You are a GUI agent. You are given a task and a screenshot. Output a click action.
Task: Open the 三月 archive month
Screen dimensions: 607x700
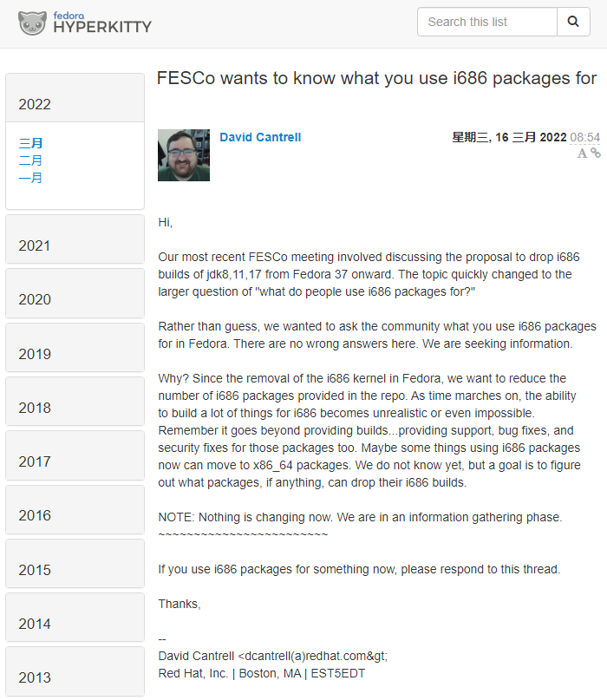click(x=31, y=143)
